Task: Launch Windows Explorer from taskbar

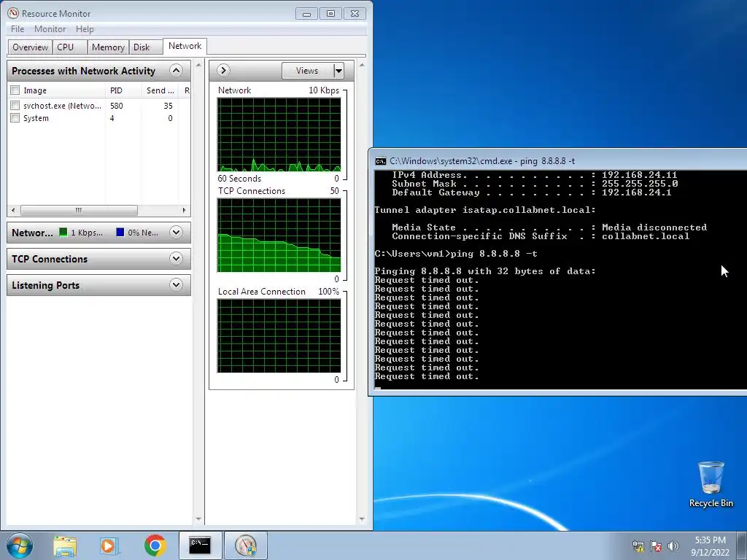Action: 65,545
